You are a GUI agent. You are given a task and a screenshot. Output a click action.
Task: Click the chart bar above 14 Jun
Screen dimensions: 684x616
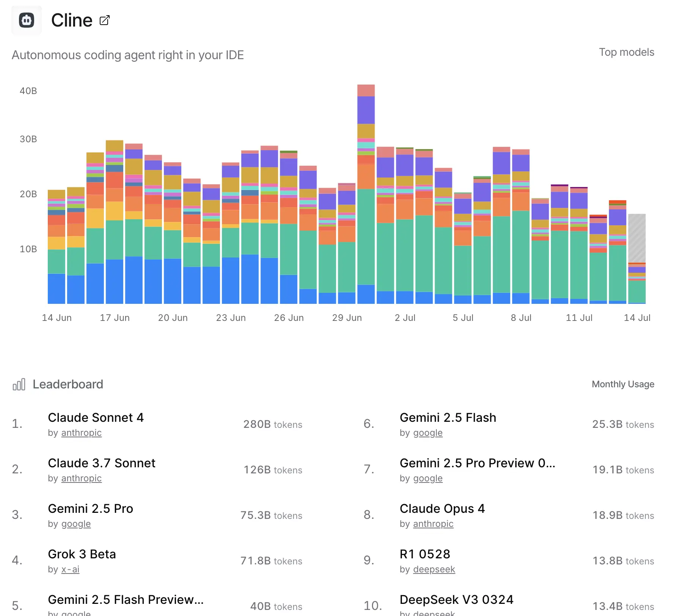(x=56, y=247)
